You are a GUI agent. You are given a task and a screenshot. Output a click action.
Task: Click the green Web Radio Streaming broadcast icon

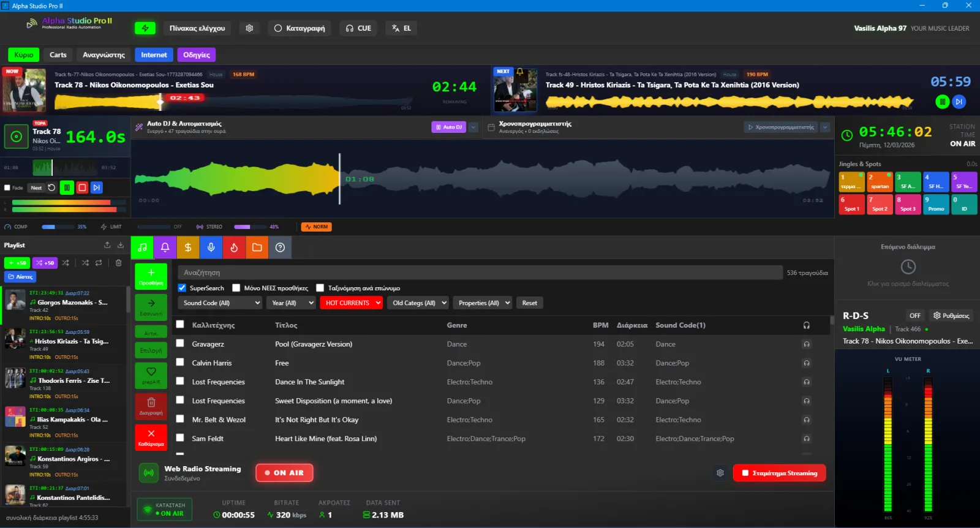pyautogui.click(x=148, y=473)
